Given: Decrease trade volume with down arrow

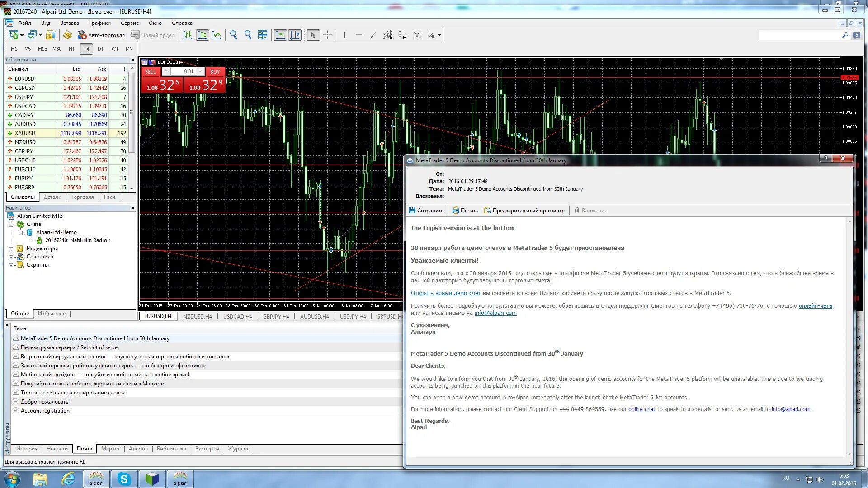Looking at the screenshot, I should pyautogui.click(x=166, y=71).
